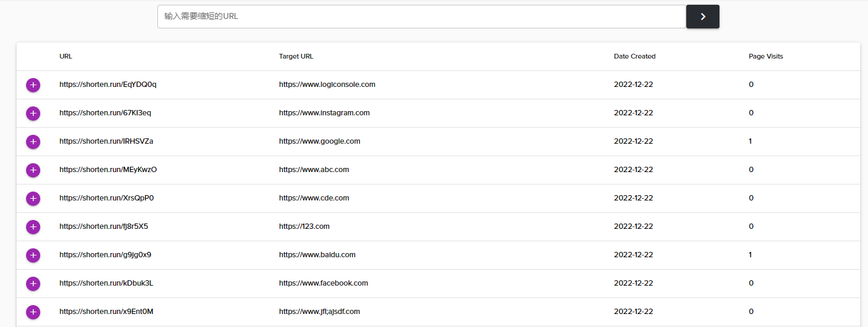Click page visits count 1 for google.com
Image resolution: width=868 pixels, height=327 pixels.
750,141
